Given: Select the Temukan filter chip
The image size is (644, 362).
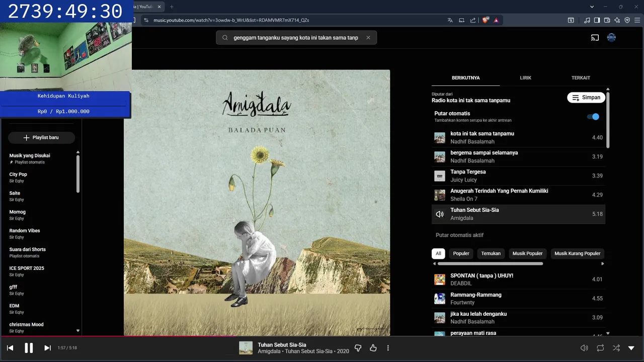Looking at the screenshot, I should (x=491, y=253).
